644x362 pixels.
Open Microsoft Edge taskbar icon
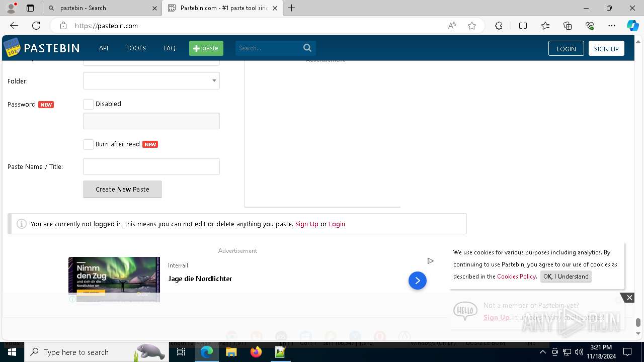pos(207,352)
